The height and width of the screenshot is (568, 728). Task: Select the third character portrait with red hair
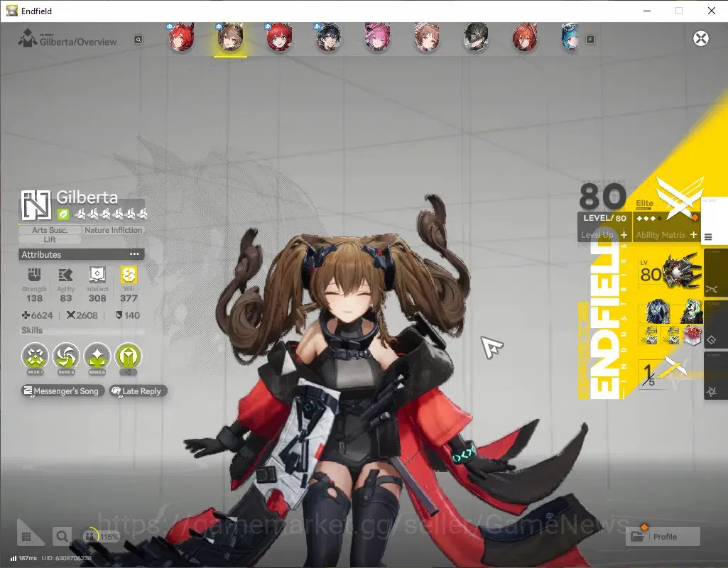279,37
